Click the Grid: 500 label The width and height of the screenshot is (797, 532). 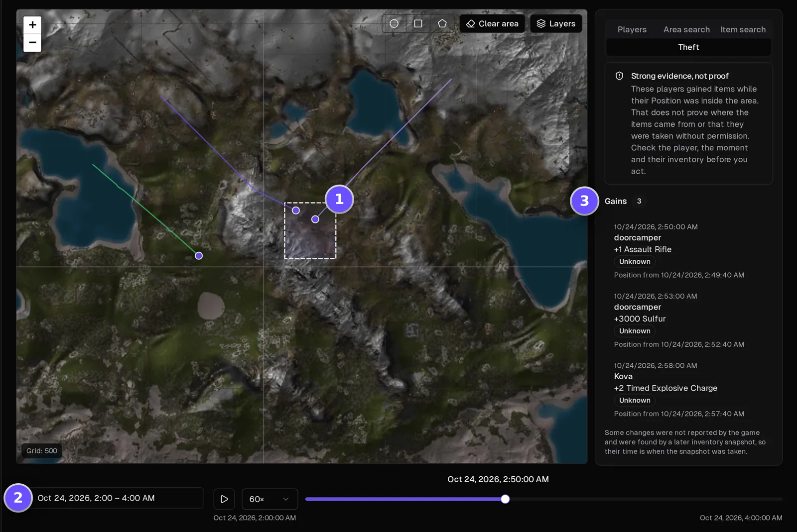click(42, 451)
